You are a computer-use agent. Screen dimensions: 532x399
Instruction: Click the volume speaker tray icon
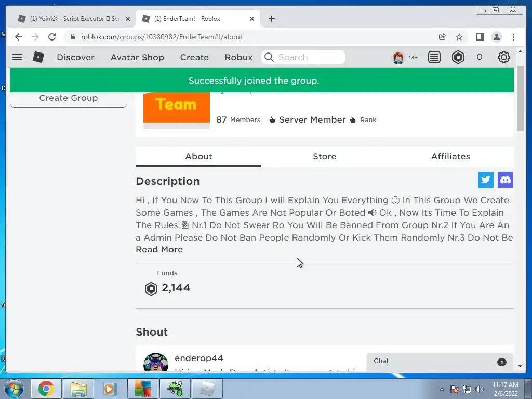[479, 389]
